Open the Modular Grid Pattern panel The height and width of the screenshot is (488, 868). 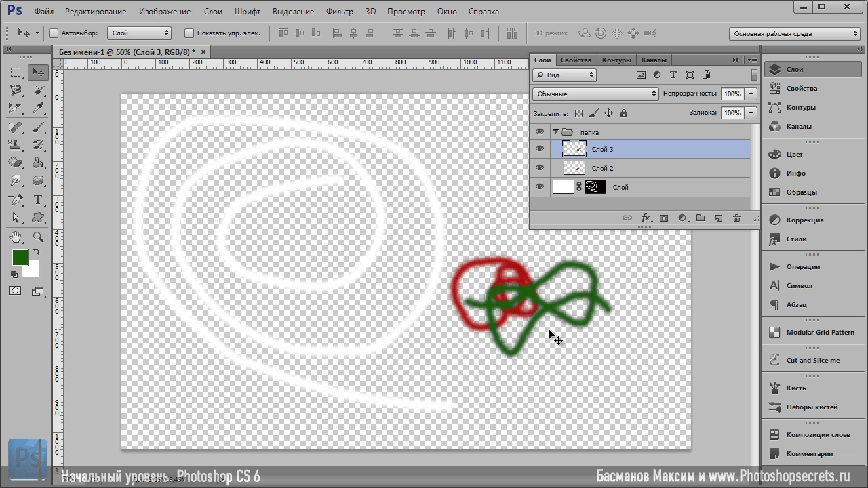point(813,332)
